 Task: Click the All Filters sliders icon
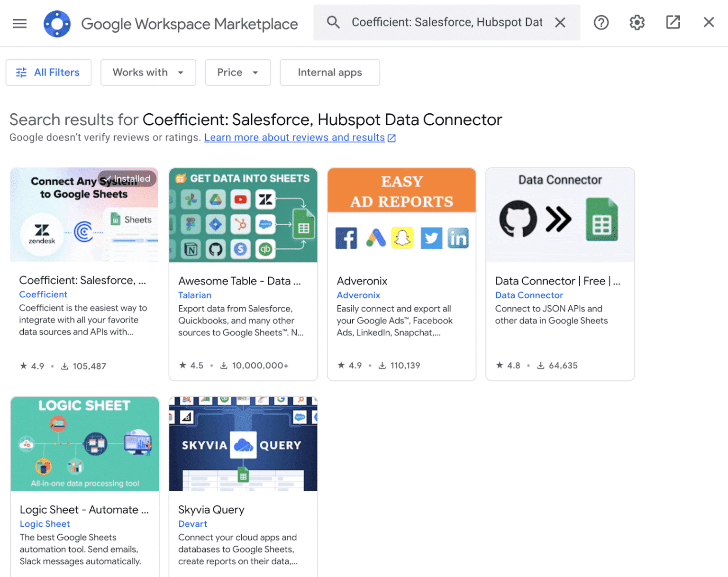[21, 72]
